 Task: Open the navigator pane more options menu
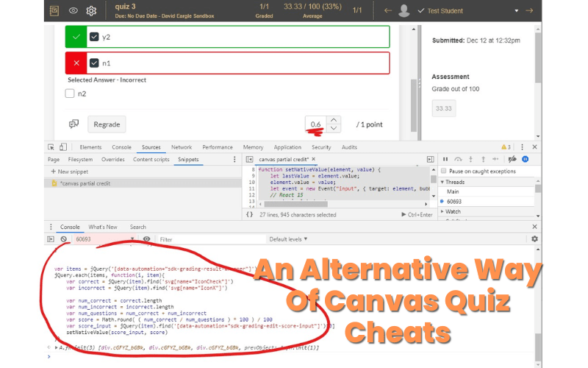[x=234, y=160]
